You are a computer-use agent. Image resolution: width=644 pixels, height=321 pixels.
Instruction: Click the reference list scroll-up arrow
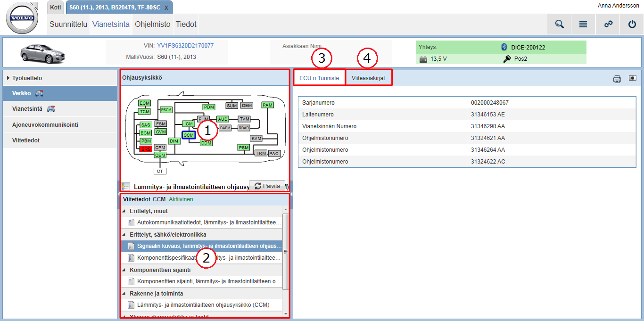click(285, 209)
